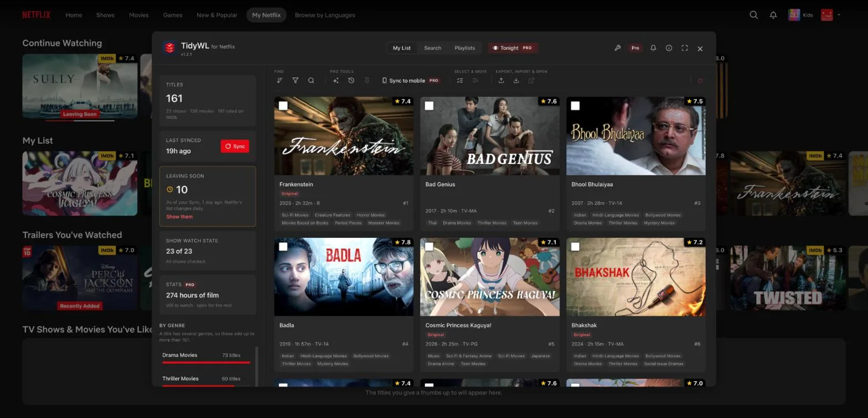Expand TidyWL panel to fullscreen
The height and width of the screenshot is (418, 868).
pos(685,48)
